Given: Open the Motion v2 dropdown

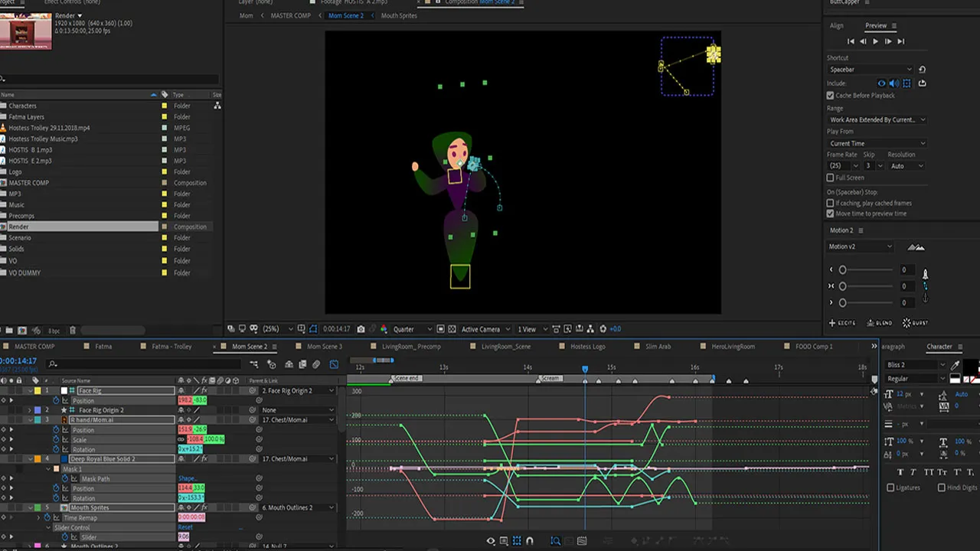Looking at the screenshot, I should pos(861,247).
